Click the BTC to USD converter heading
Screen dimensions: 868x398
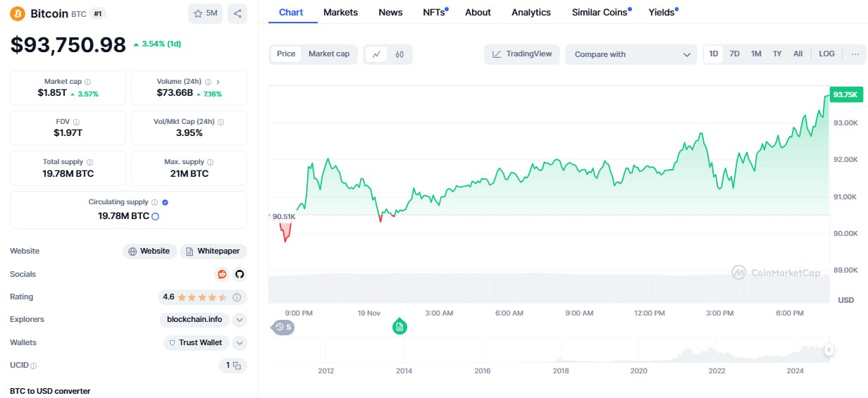coord(50,391)
